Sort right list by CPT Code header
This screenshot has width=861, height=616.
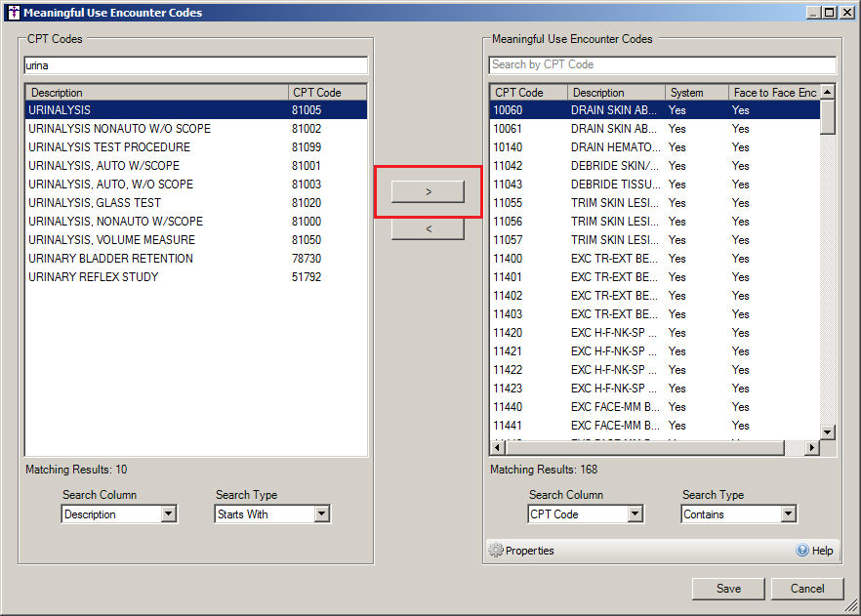pyautogui.click(x=529, y=92)
